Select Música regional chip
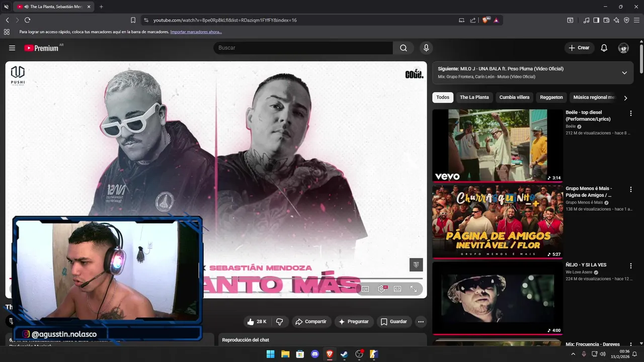Viewport: 644px width, 362px height. tap(594, 98)
